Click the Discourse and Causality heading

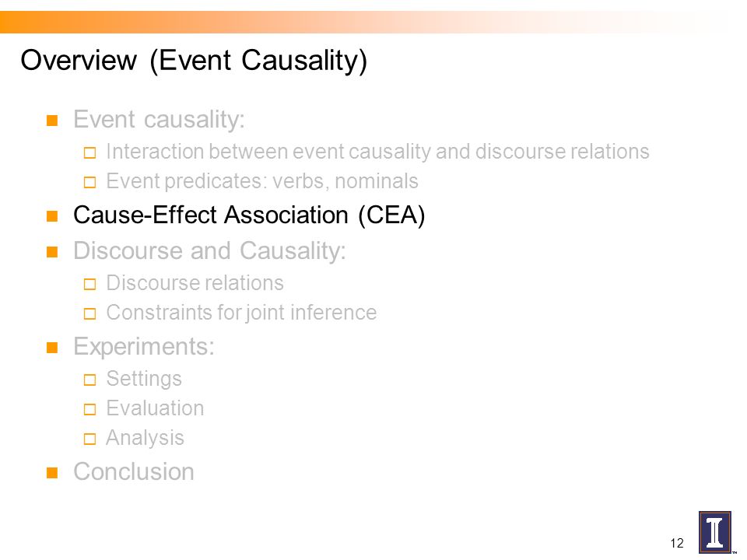(x=209, y=250)
